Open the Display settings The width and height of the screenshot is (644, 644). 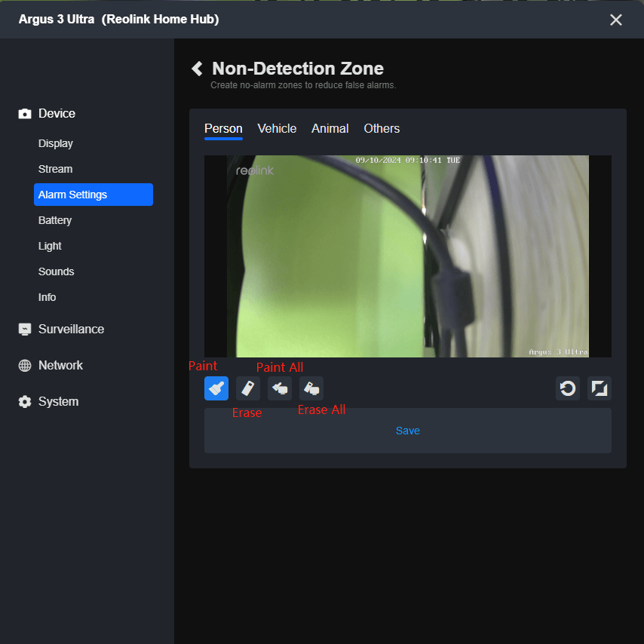pos(56,143)
